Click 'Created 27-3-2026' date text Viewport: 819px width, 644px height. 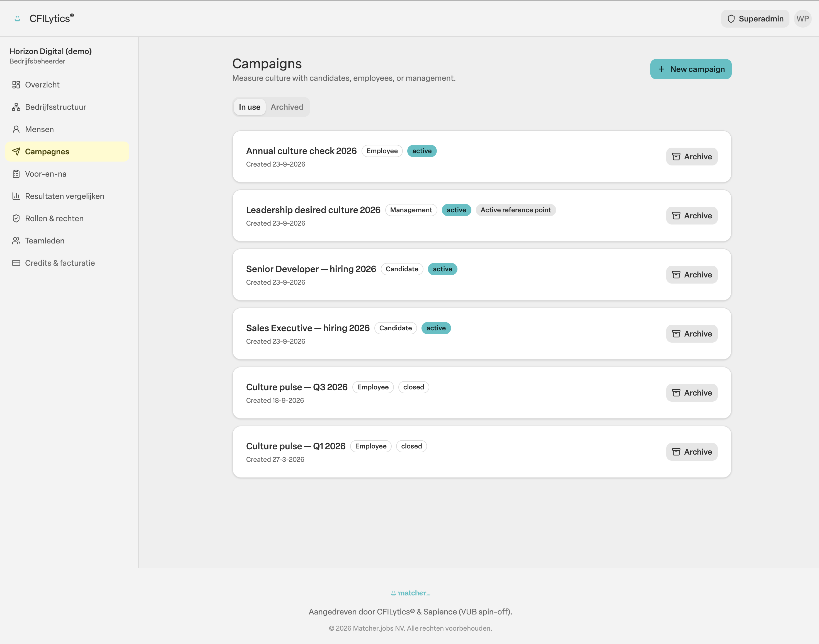[275, 460]
